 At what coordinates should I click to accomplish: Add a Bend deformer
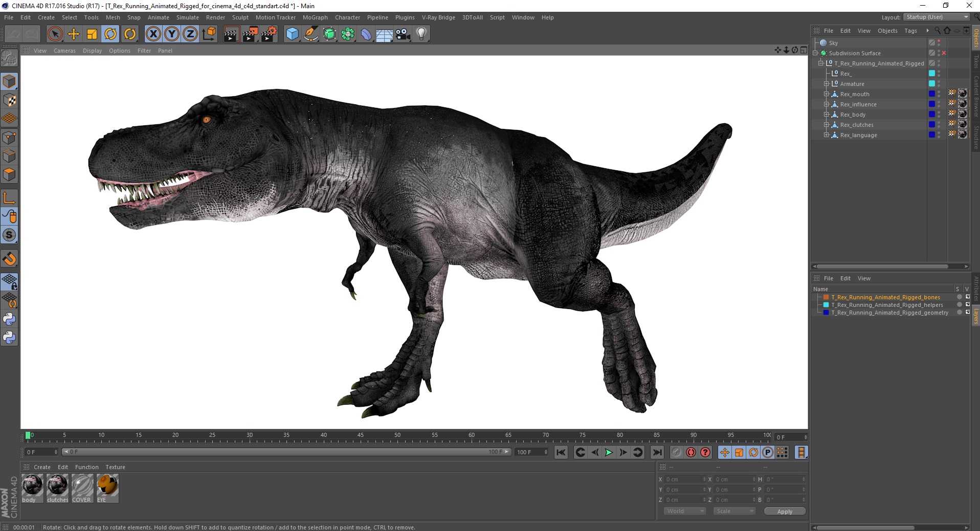click(366, 34)
